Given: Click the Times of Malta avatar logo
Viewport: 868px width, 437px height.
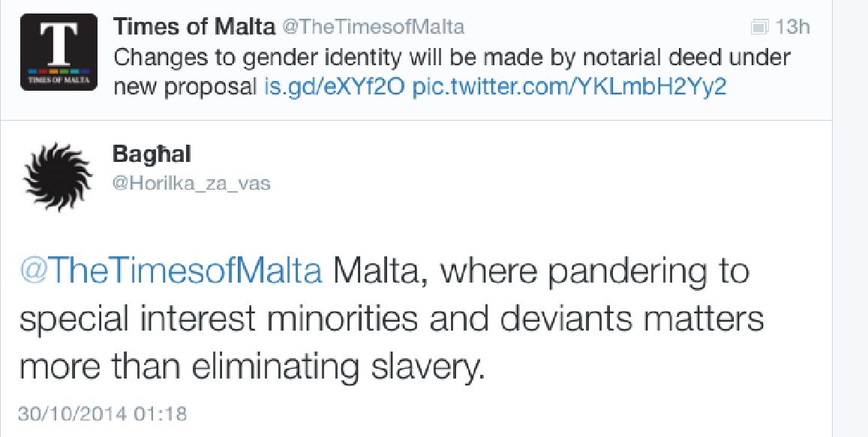Looking at the screenshot, I should pos(59,52).
